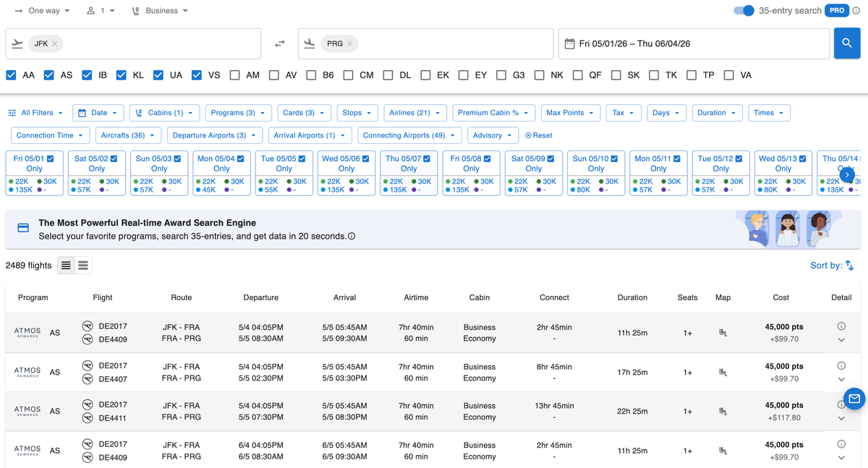Open the chat widget in the bottom corner
This screenshot has width=868, height=468.
coord(855,399)
